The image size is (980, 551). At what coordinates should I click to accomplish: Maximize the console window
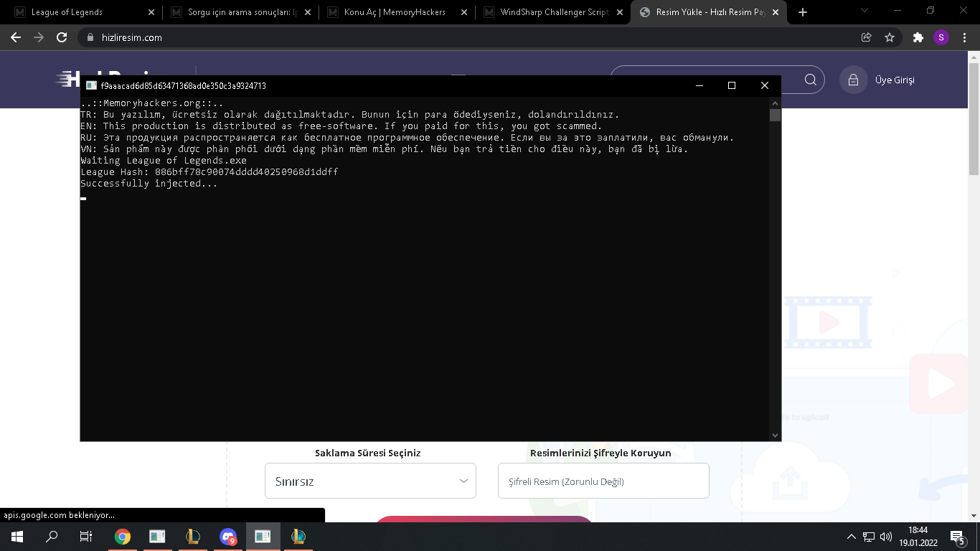tap(732, 85)
